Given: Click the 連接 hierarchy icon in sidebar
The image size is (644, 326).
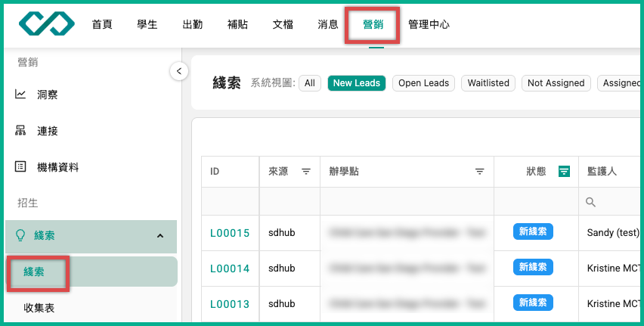Looking at the screenshot, I should click(20, 130).
